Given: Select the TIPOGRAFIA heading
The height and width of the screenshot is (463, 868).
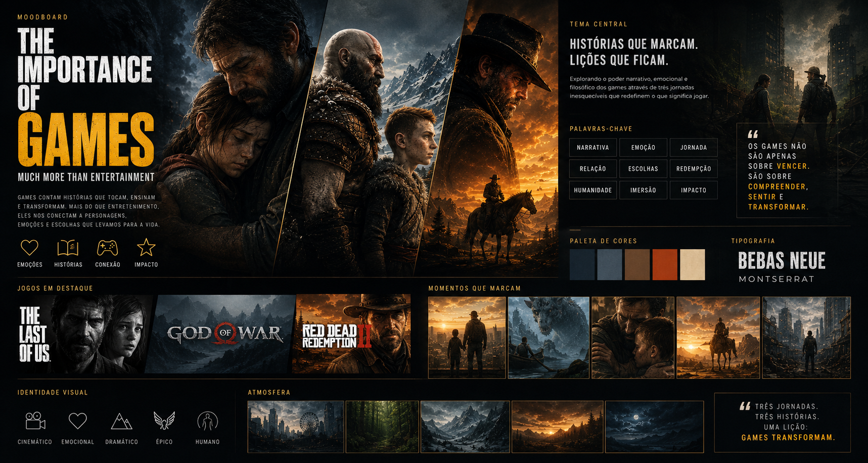Looking at the screenshot, I should coord(753,241).
